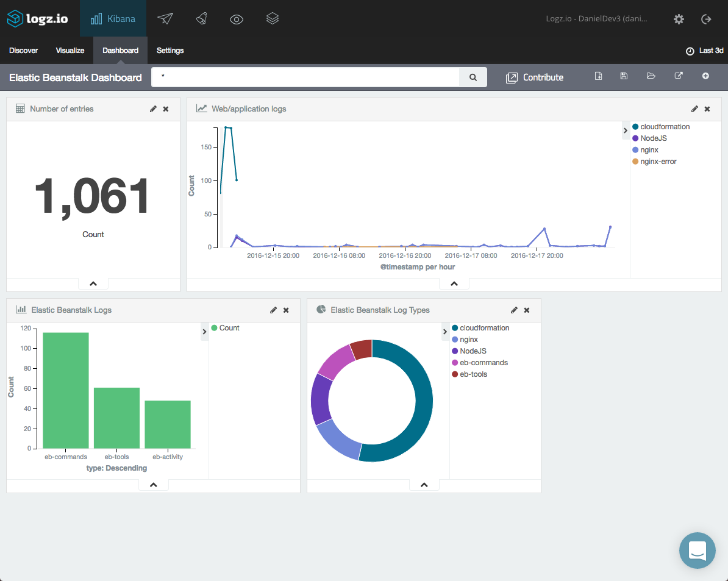Screen dimensions: 728x581
Task: Expand spy panel under Log Types chart
Action: (x=424, y=485)
